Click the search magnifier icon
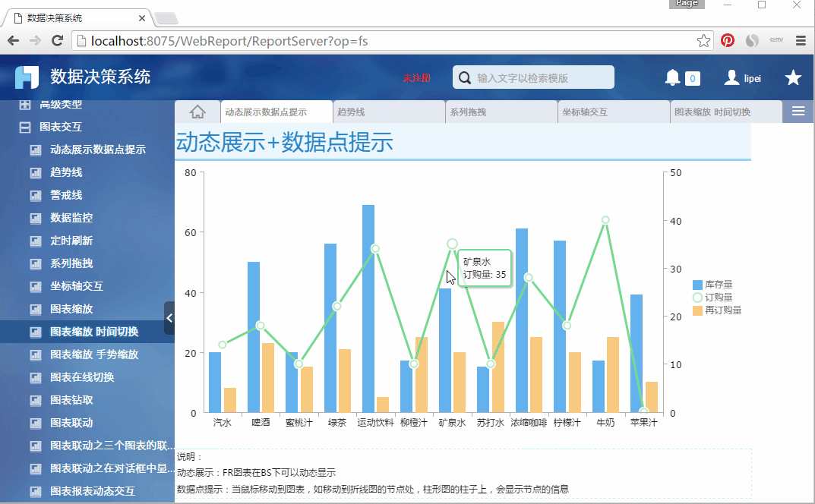The image size is (815, 504). pyautogui.click(x=464, y=77)
